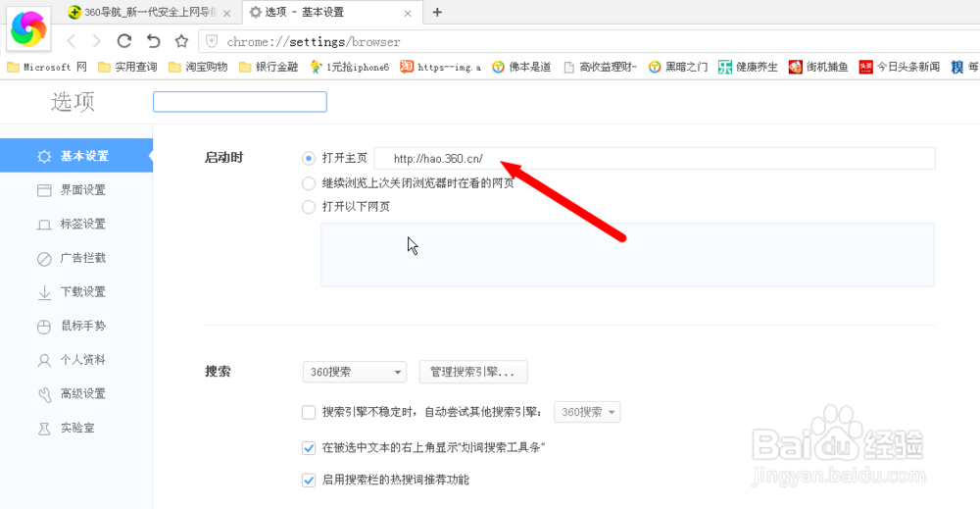Click the startup pages list box
980x509 pixels.
coord(627,255)
